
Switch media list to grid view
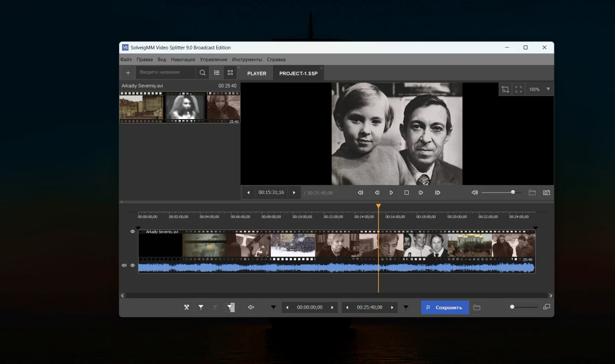pos(230,73)
